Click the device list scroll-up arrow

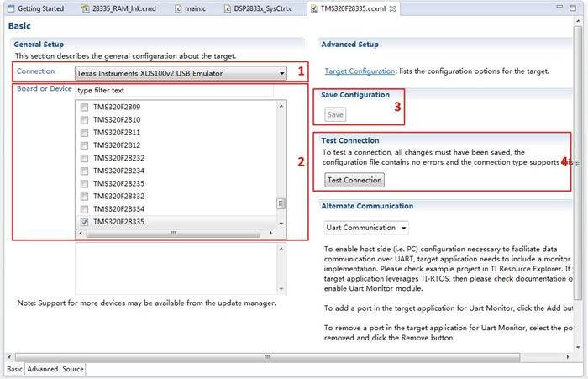pyautogui.click(x=281, y=106)
